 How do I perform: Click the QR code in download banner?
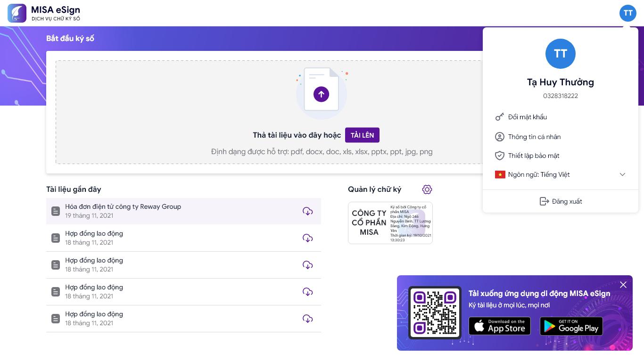(434, 313)
